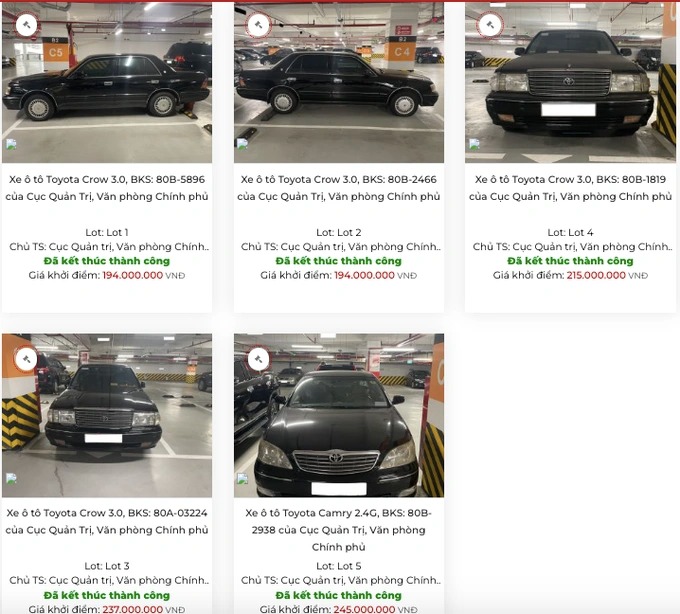The width and height of the screenshot is (680, 614).
Task: Click broken image icon on 80B-5896 photo
Action: pos(11,144)
